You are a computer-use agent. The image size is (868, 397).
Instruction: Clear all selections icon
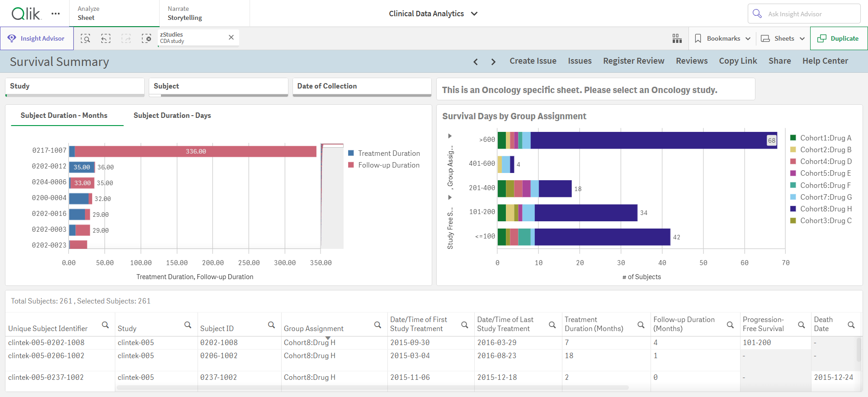point(146,38)
